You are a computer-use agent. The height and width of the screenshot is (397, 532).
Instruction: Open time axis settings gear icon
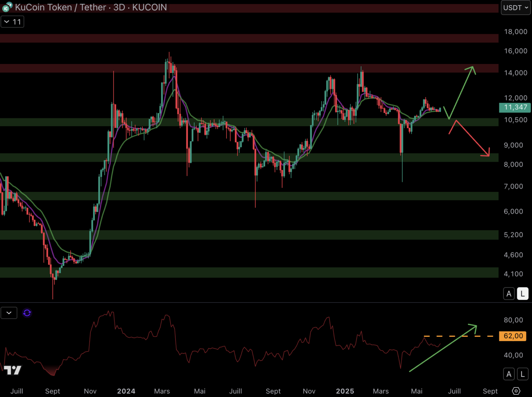[516, 391]
